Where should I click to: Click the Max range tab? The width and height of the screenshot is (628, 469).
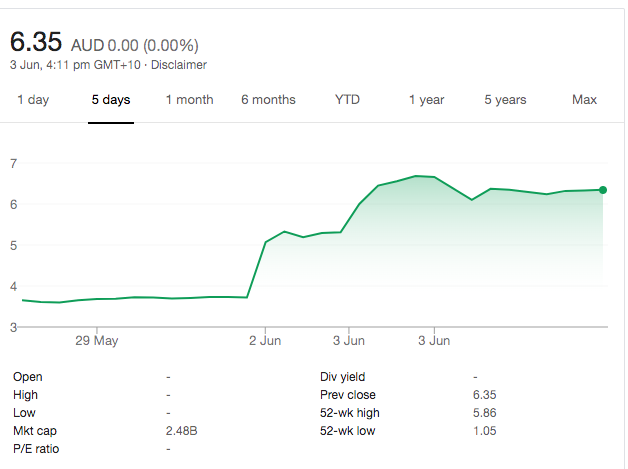(x=584, y=100)
